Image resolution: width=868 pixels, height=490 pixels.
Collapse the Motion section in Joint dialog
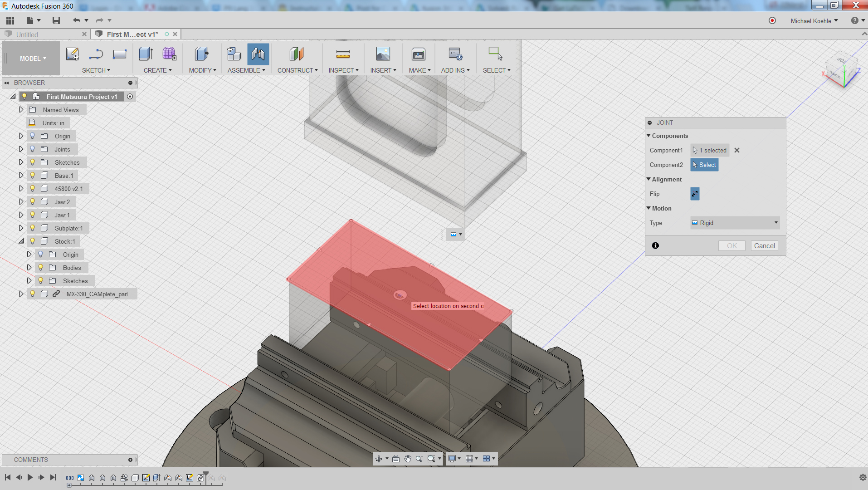click(649, 208)
